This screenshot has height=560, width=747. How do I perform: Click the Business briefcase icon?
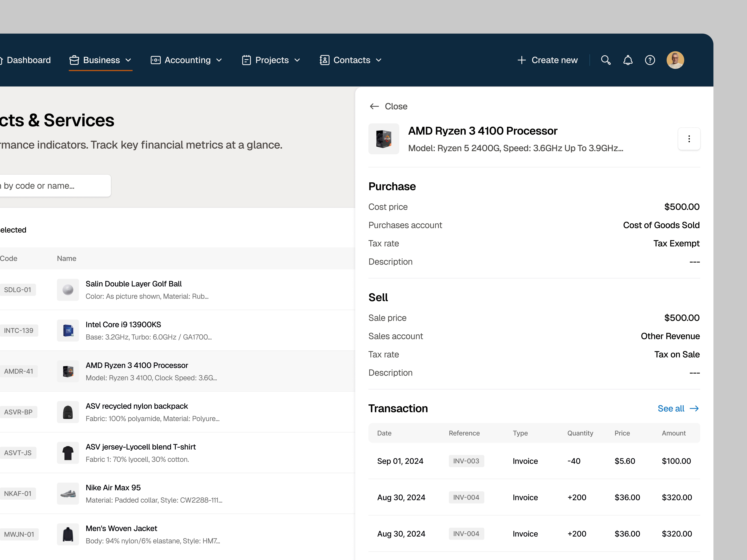click(x=74, y=60)
